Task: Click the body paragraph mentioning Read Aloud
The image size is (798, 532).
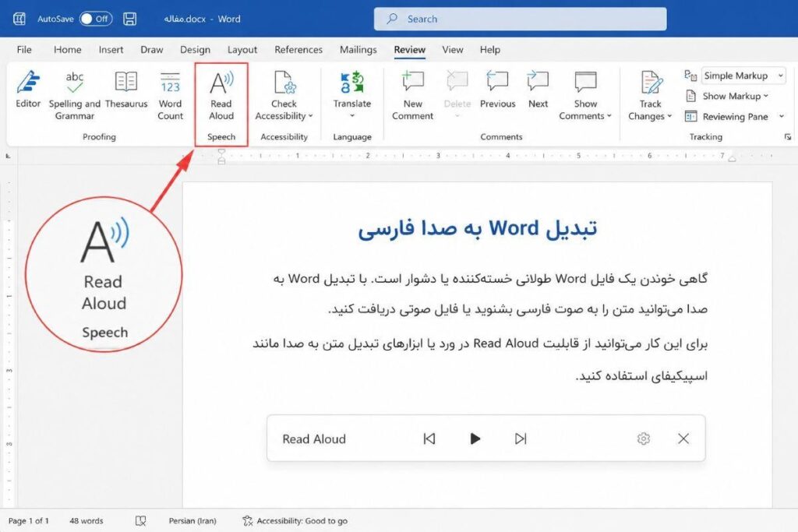Action: (480, 360)
